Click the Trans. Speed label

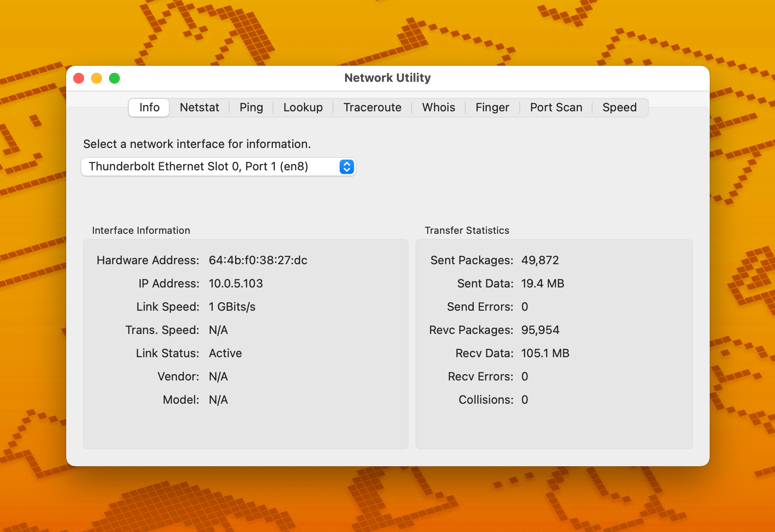tap(162, 330)
